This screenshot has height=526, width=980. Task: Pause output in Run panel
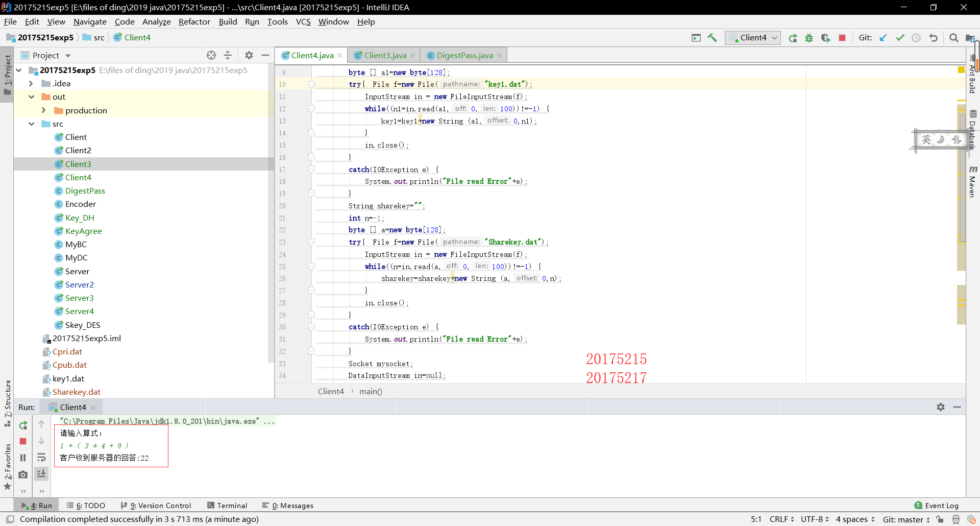click(23, 458)
